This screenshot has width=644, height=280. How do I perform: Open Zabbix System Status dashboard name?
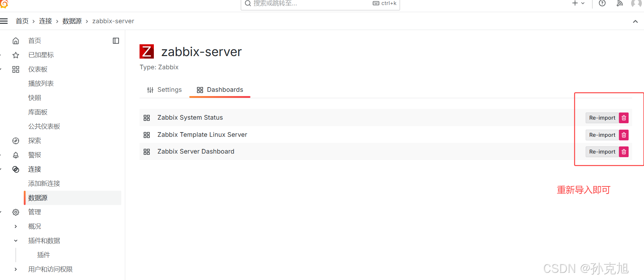pos(190,117)
